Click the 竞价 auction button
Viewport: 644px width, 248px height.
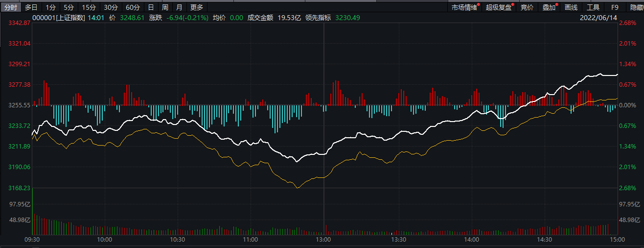pyautogui.click(x=527, y=7)
